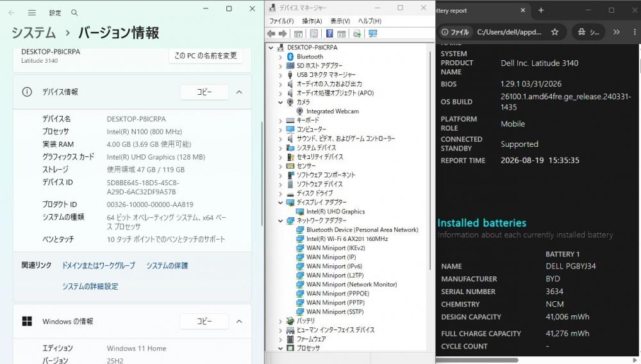Click the 41,276 mWh full charge value
Screen dimensions: 641x364
click(567, 333)
